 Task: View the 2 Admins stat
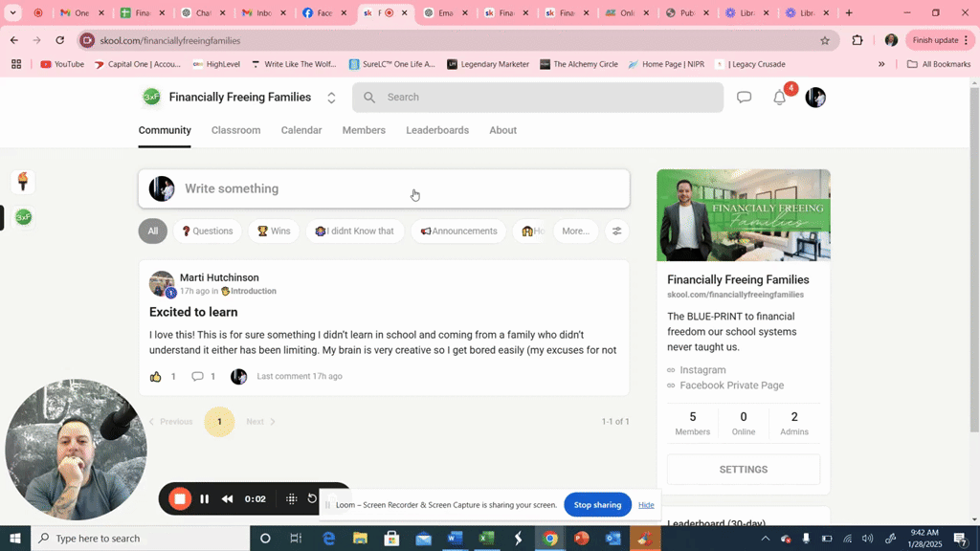794,423
